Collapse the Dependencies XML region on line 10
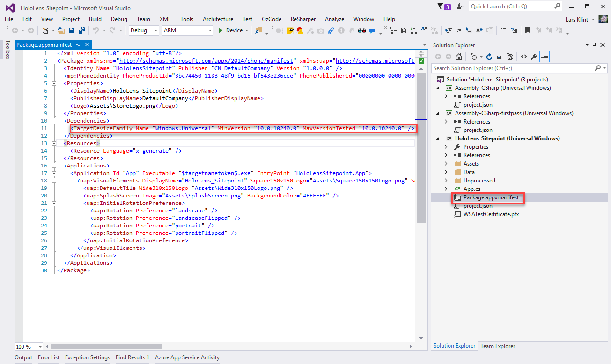The image size is (611, 364). pos(54,121)
